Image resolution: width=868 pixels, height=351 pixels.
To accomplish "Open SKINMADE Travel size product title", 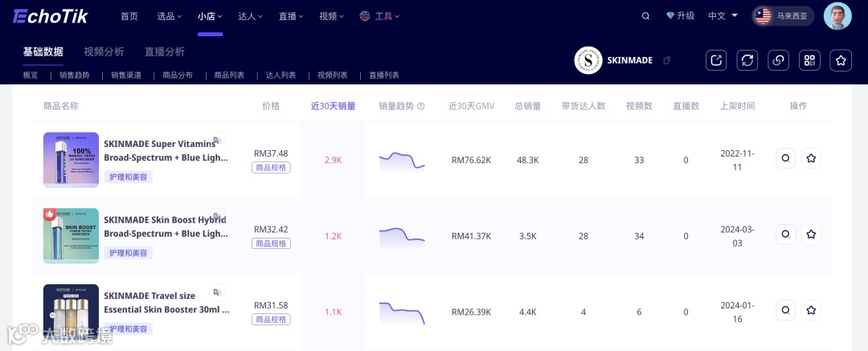I will coord(166,303).
